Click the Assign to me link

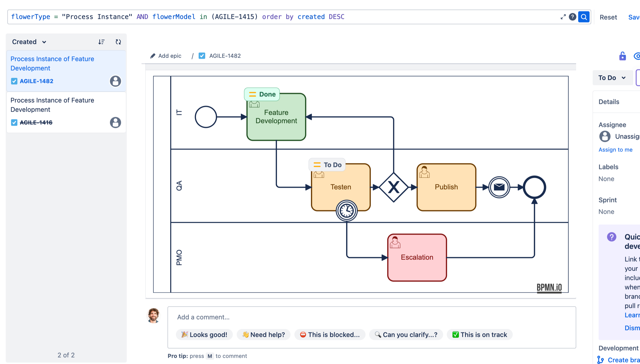(615, 150)
